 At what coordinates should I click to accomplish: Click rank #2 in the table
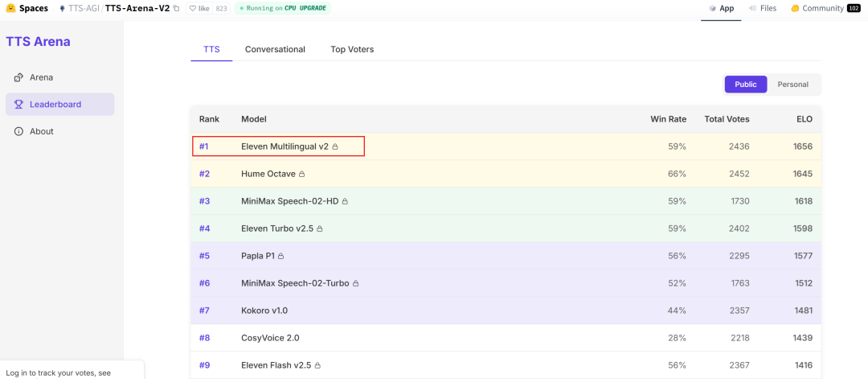[204, 174]
